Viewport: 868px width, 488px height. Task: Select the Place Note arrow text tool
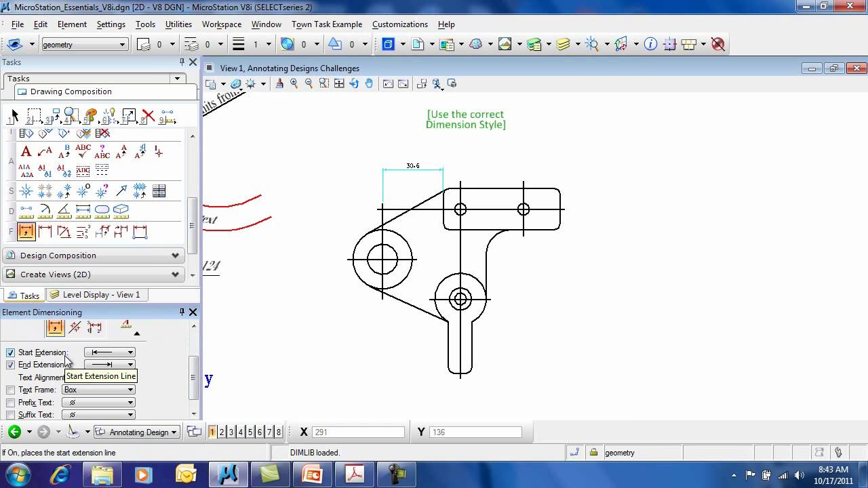(45, 151)
